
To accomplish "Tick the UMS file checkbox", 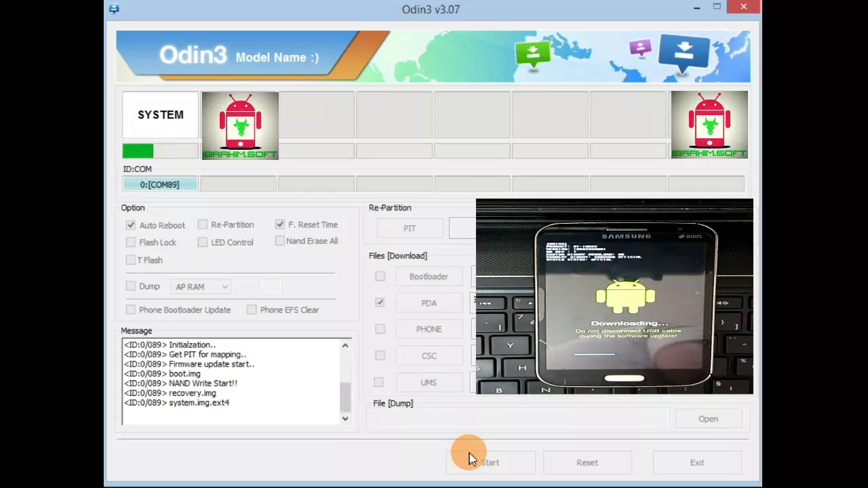I will (378, 382).
